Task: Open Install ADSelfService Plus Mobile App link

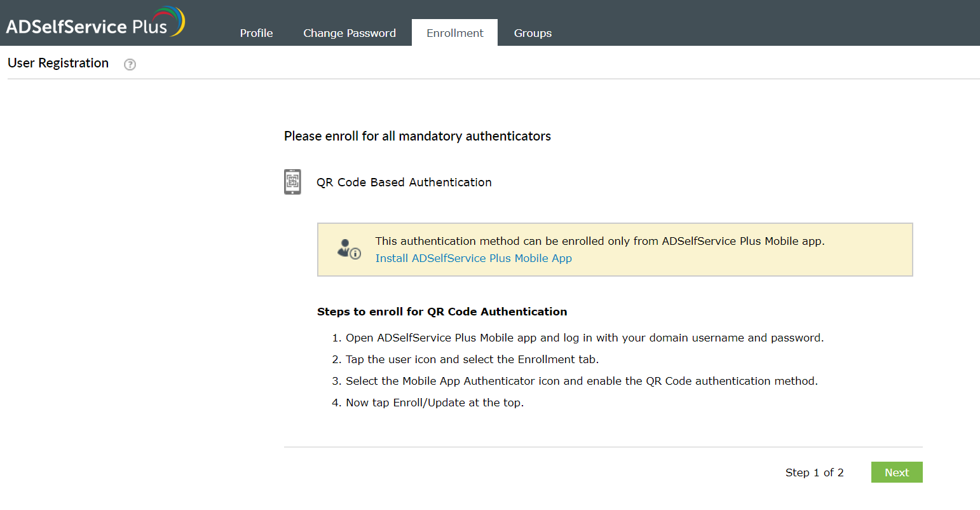Action: click(x=473, y=258)
